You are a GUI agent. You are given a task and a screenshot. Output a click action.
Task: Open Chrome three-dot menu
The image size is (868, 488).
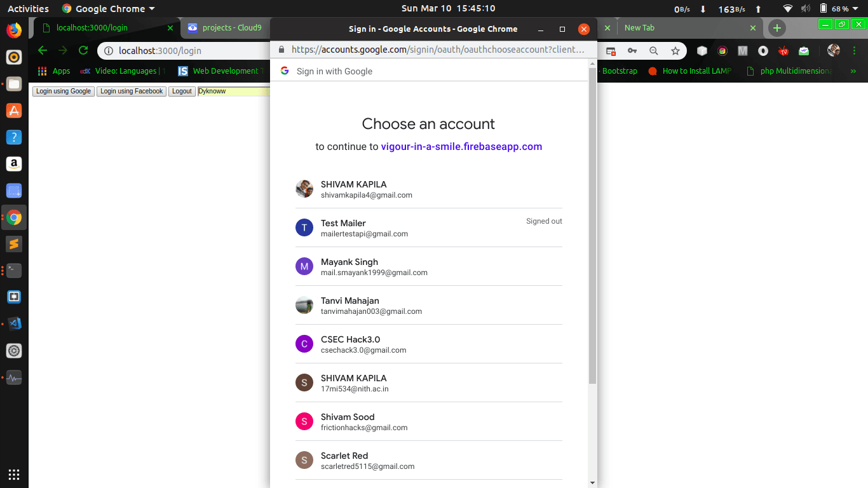click(855, 51)
